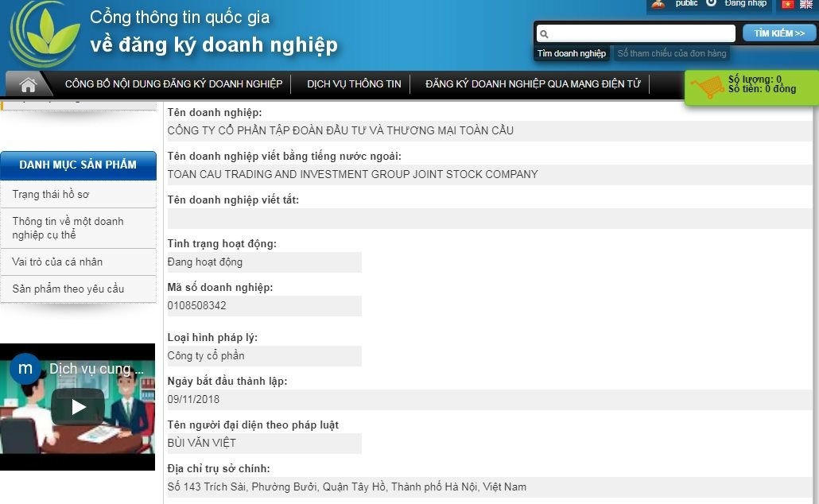Open Công bố nội dung đăng ký doanh nghiệp menu
819x504 pixels.
point(173,83)
